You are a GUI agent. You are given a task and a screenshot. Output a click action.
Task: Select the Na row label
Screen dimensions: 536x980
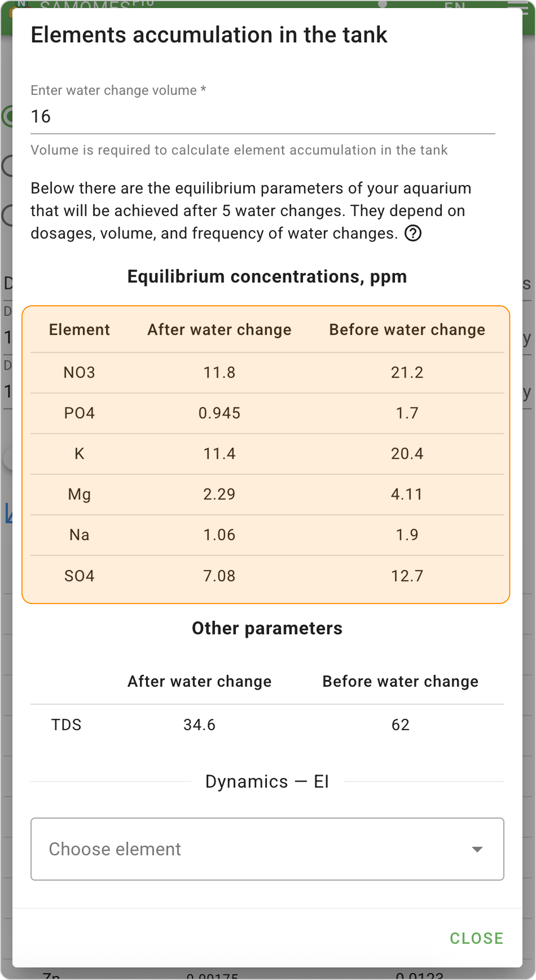pos(79,535)
